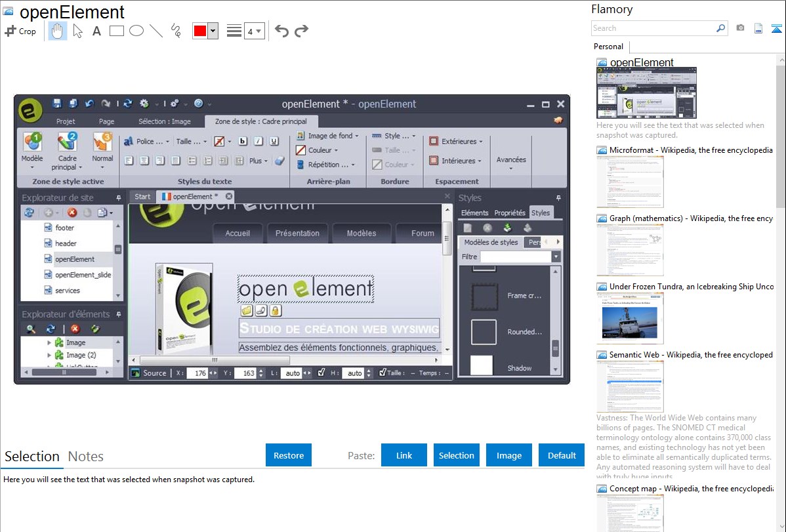This screenshot has width=786, height=532.
Task: Expand the Image (2) tree node
Action: 49,355
